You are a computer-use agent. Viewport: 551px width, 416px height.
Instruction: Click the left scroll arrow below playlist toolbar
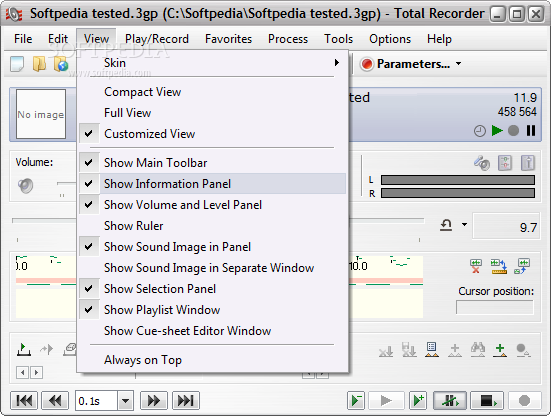click(x=22, y=372)
